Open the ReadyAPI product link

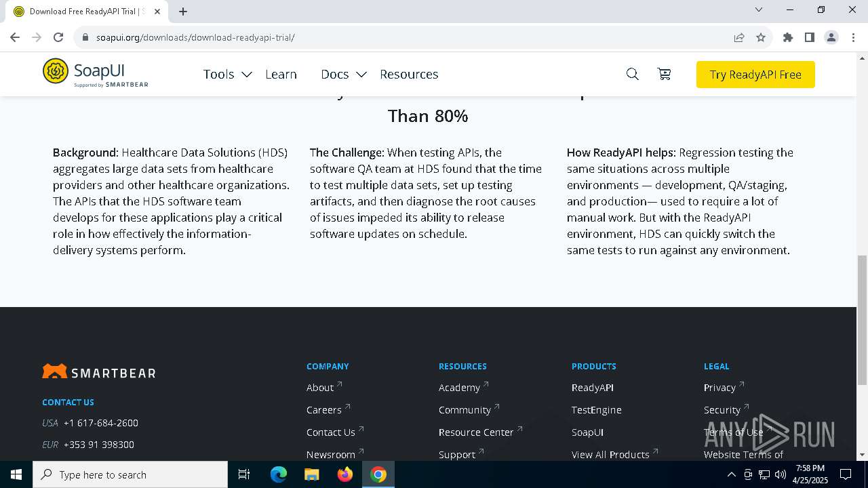[593, 387]
